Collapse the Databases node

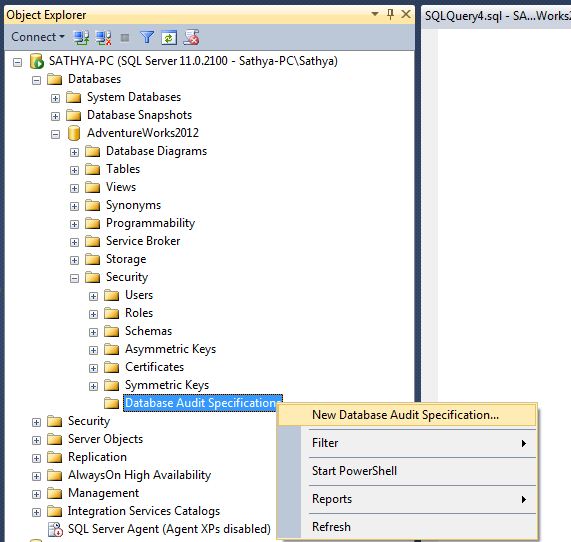click(x=36, y=80)
